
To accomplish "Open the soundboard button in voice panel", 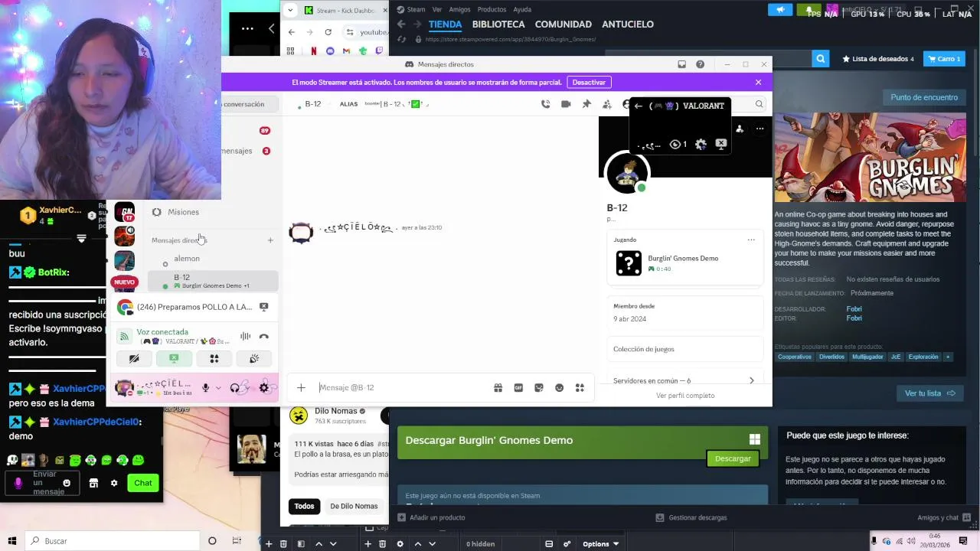I will pos(254,358).
